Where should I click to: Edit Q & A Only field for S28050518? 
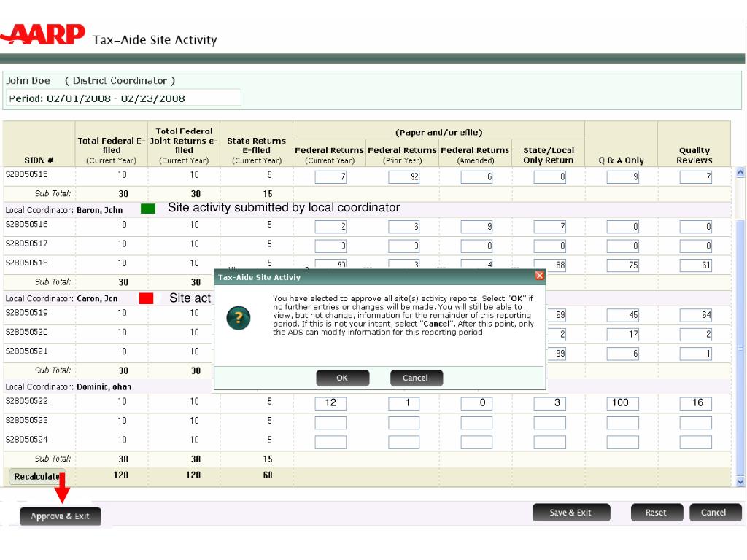[623, 265]
